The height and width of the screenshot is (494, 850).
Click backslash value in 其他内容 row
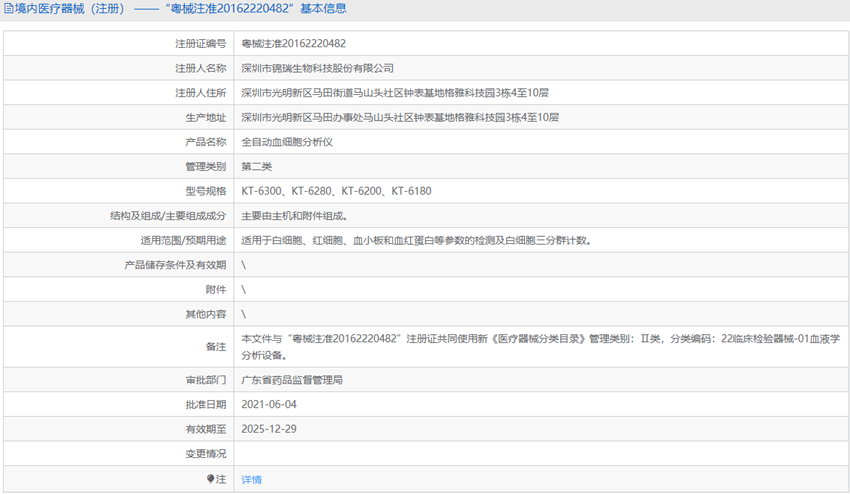tap(244, 314)
